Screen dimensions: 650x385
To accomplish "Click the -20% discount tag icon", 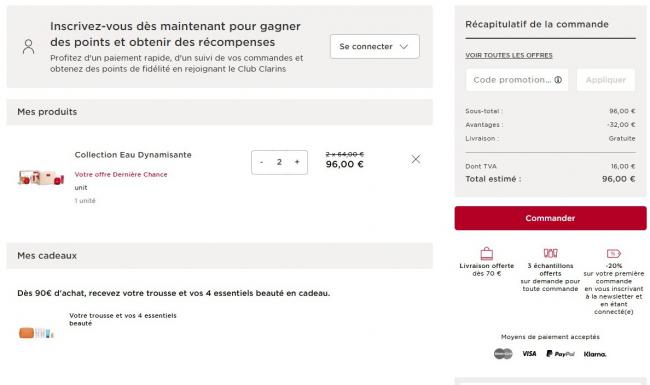I will tap(614, 253).
